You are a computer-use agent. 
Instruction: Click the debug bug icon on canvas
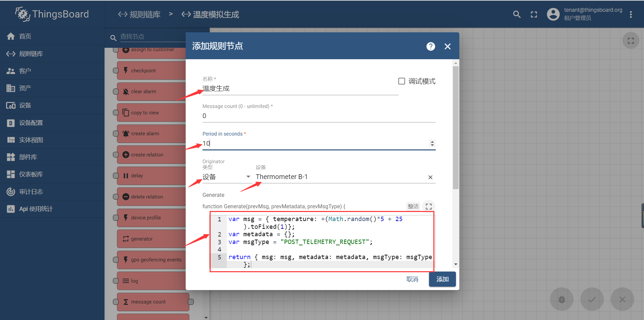[x=561, y=299]
